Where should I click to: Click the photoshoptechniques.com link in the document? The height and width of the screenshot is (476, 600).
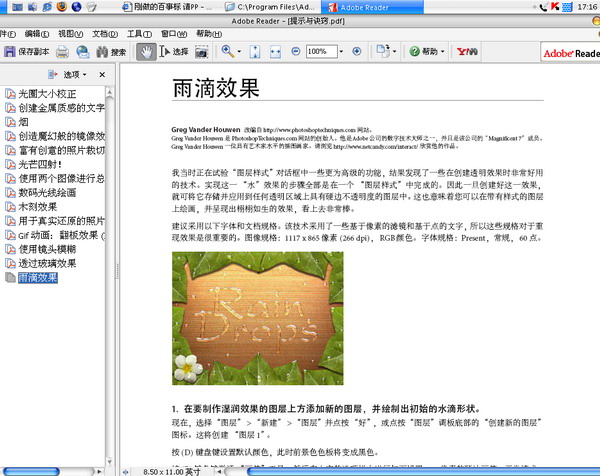[309, 130]
